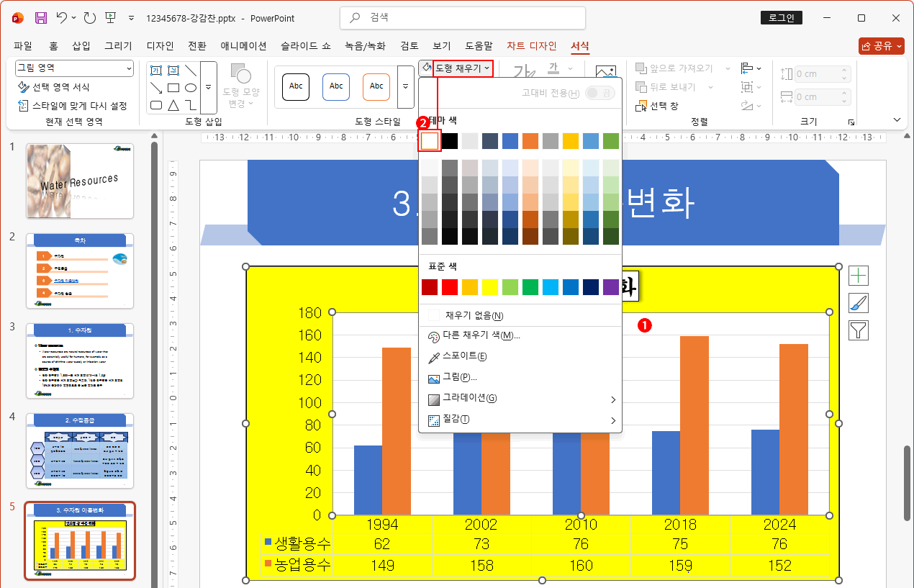Open the Insert (삽입) ribbon tab
Viewport: 914px width, 588px height.
81,46
